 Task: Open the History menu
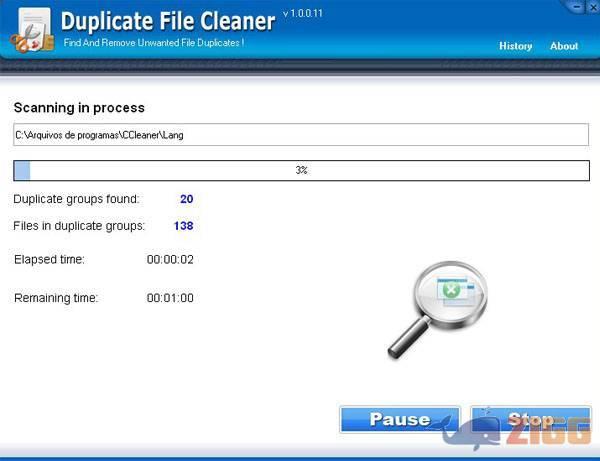(x=515, y=46)
